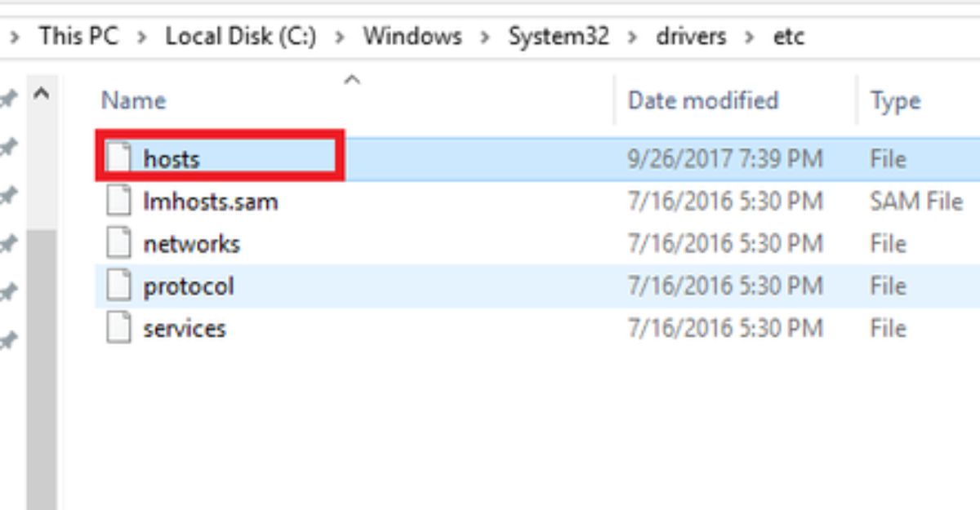Click the topmost pin icon in sidebar
The height and width of the screenshot is (510, 980).
(8, 100)
